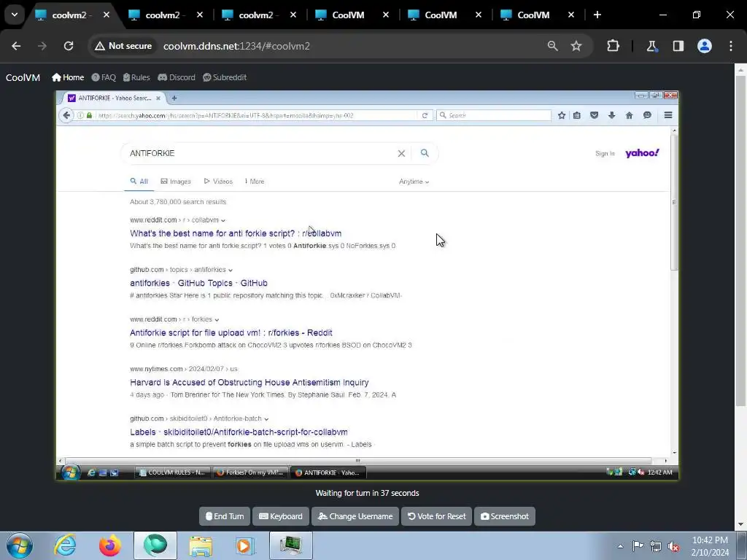Open the More results menu
This screenshot has width=747, height=560.
pyautogui.click(x=255, y=182)
